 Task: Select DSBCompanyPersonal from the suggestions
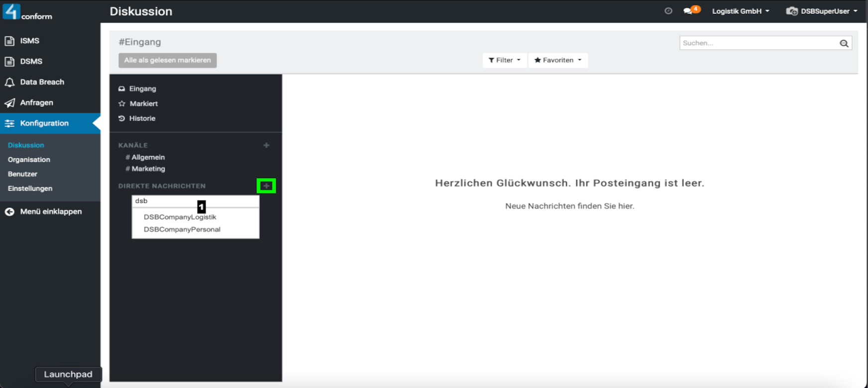pos(182,229)
